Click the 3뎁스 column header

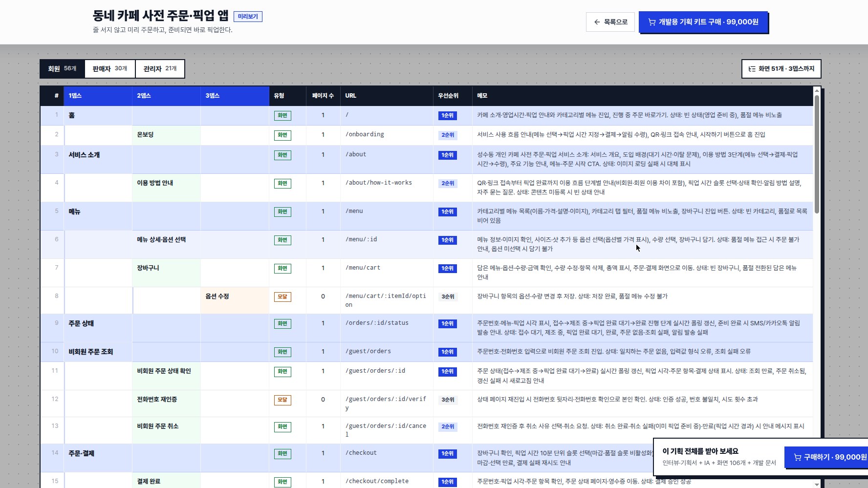[x=235, y=96]
